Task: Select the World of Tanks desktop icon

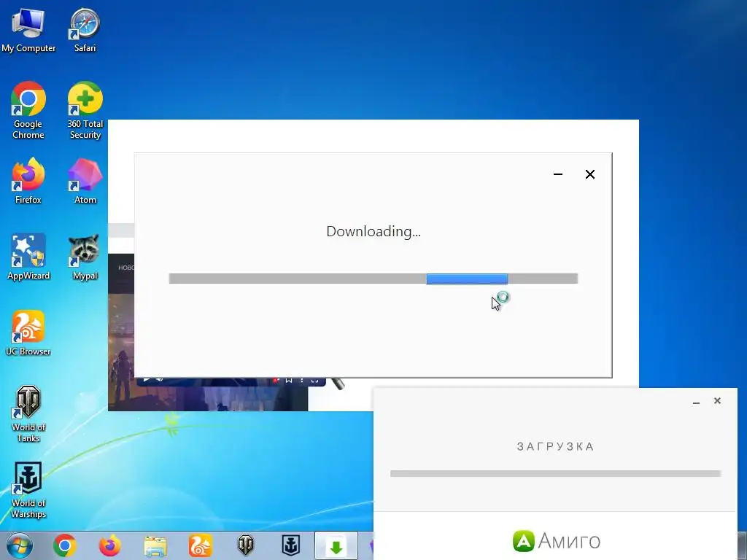Action: (28, 414)
